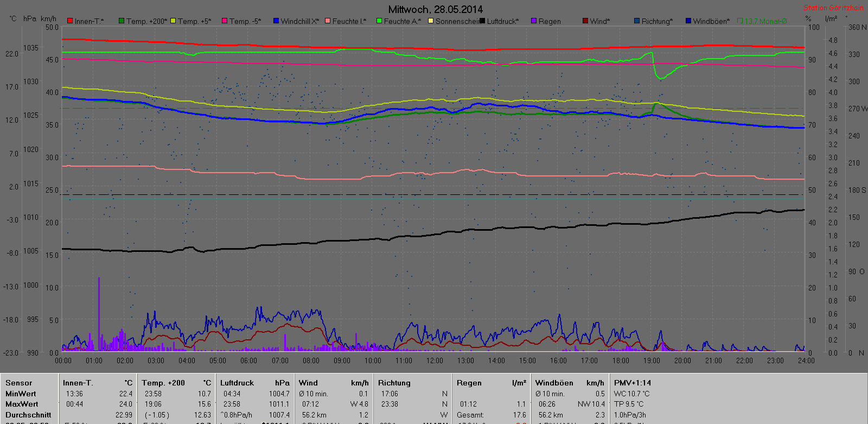Click the bright green Feuchte A. legend square
Image resolution: width=868 pixels, height=424 pixels.
(379, 21)
